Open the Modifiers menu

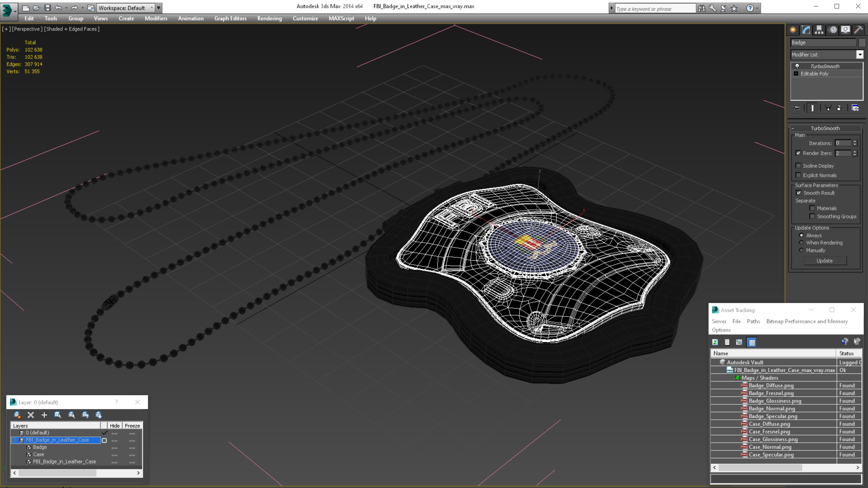point(156,18)
